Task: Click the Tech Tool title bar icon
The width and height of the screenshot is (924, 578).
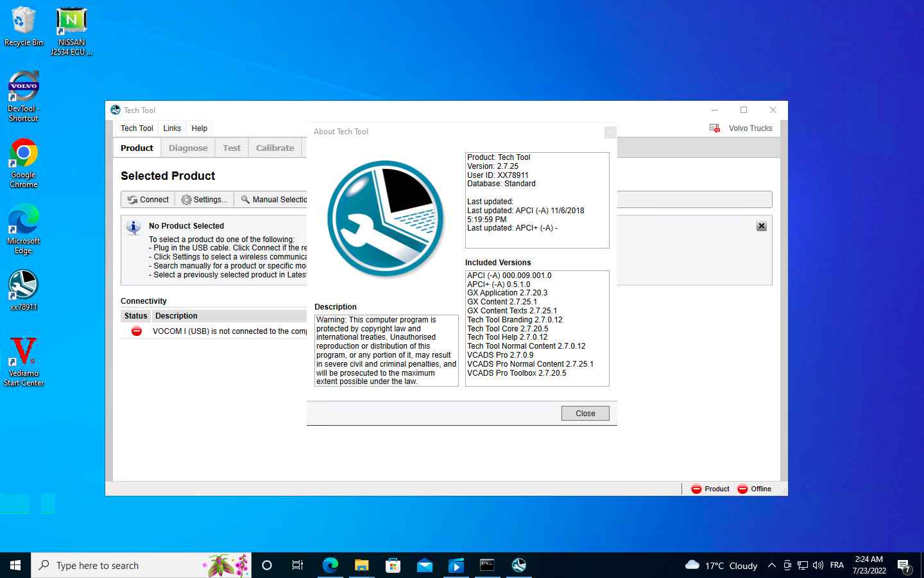Action: coord(116,110)
